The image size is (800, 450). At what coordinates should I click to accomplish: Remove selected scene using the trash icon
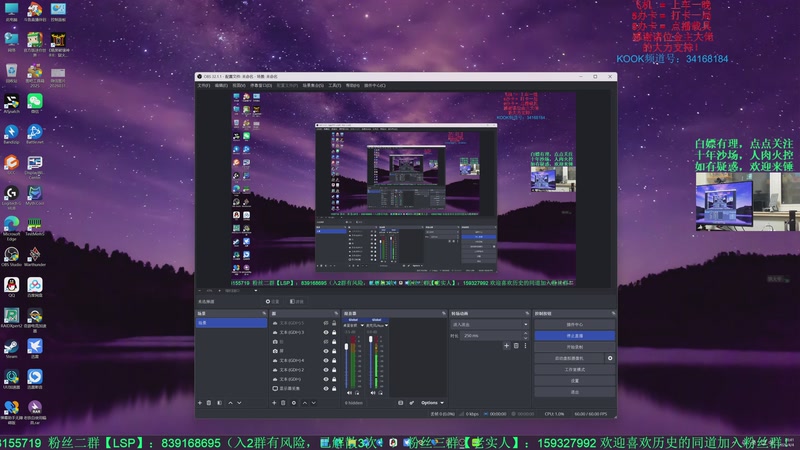pyautogui.click(x=209, y=403)
